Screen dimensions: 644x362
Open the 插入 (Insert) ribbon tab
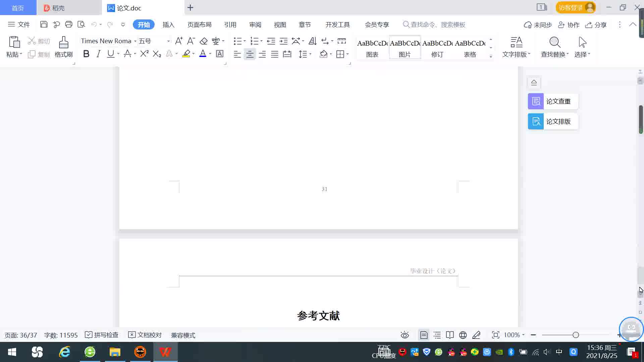coord(168,25)
